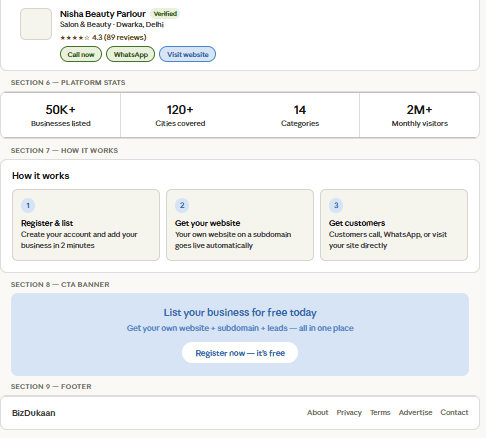The height and width of the screenshot is (438, 486).
Task: Click the 120+ Cities covered stat
Action: coord(180,115)
